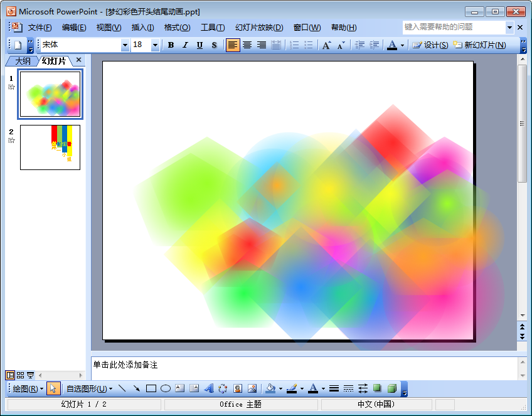Apply line color brush
The width and height of the screenshot is (532, 416).
click(292, 388)
